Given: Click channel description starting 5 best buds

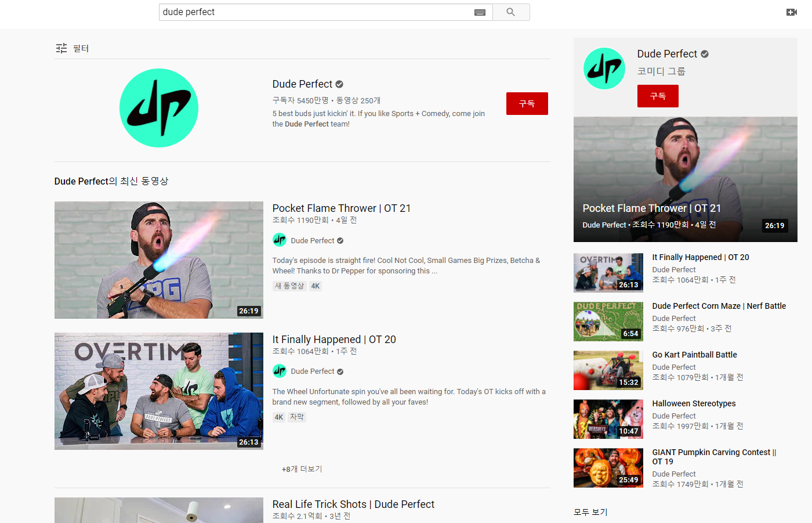Looking at the screenshot, I should click(x=379, y=119).
